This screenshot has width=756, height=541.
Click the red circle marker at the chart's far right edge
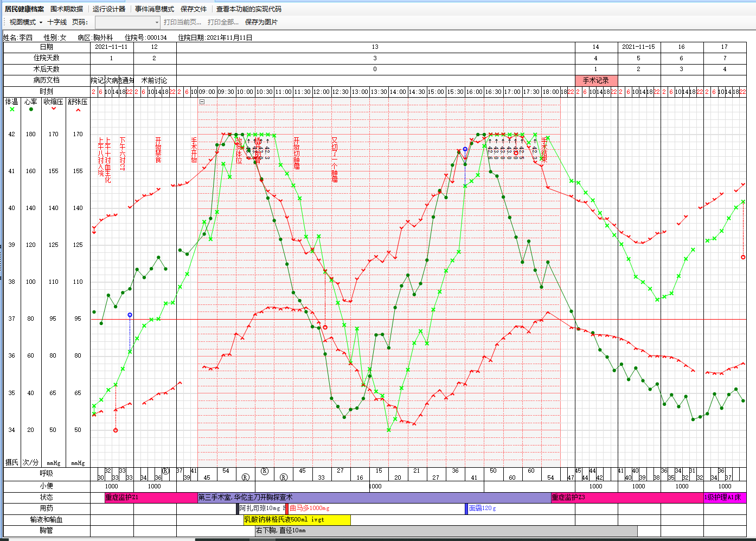[743, 257]
